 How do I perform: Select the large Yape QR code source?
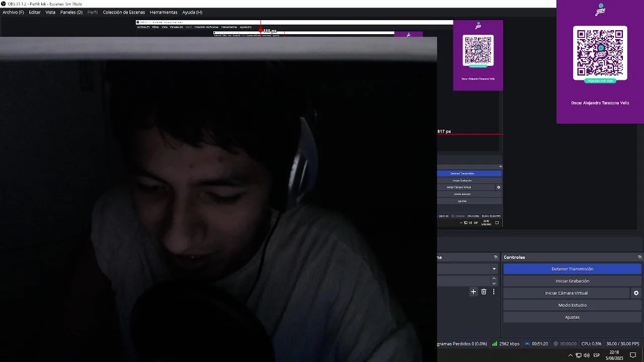tap(600, 62)
